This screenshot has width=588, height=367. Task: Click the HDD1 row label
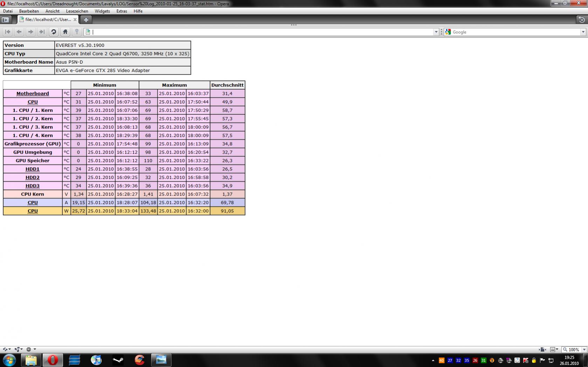[x=33, y=169]
